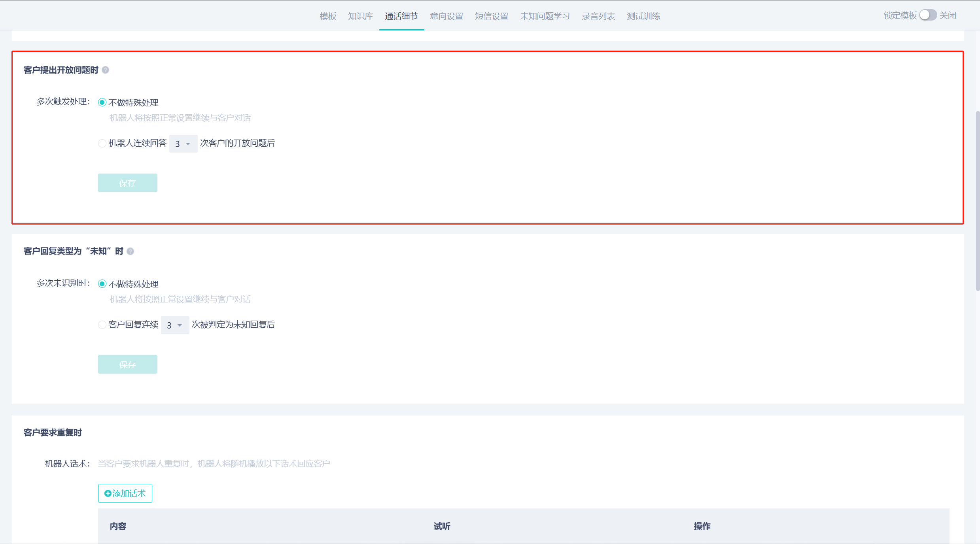Viewport: 980px width, 544px height.
Task: Select the 机器人连续回答 radio option
Action: click(102, 143)
